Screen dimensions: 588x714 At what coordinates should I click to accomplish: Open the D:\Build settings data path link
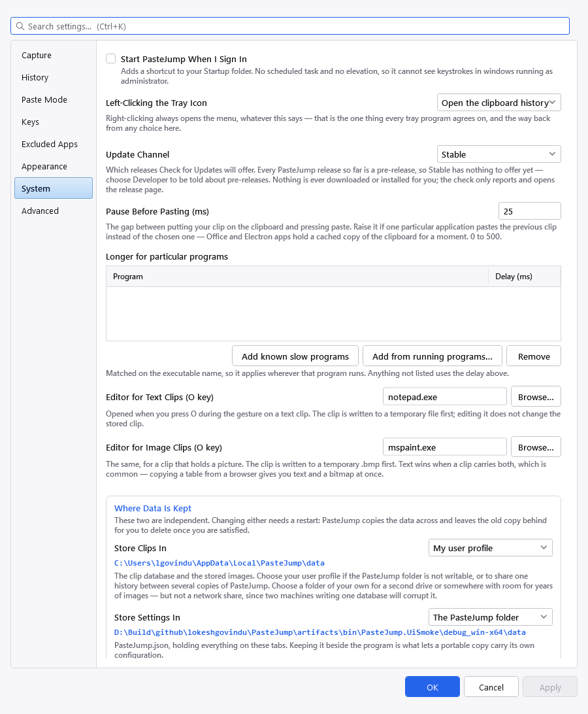click(x=320, y=632)
